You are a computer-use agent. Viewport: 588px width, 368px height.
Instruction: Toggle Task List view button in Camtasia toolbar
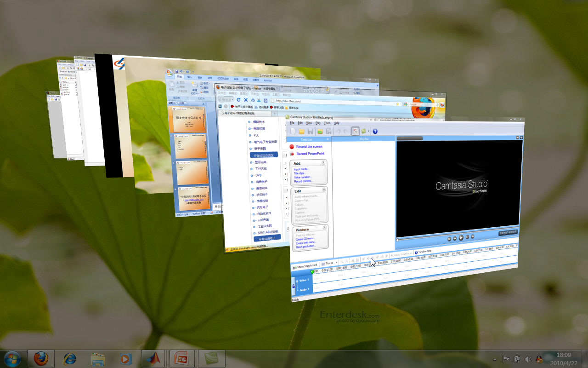click(355, 131)
